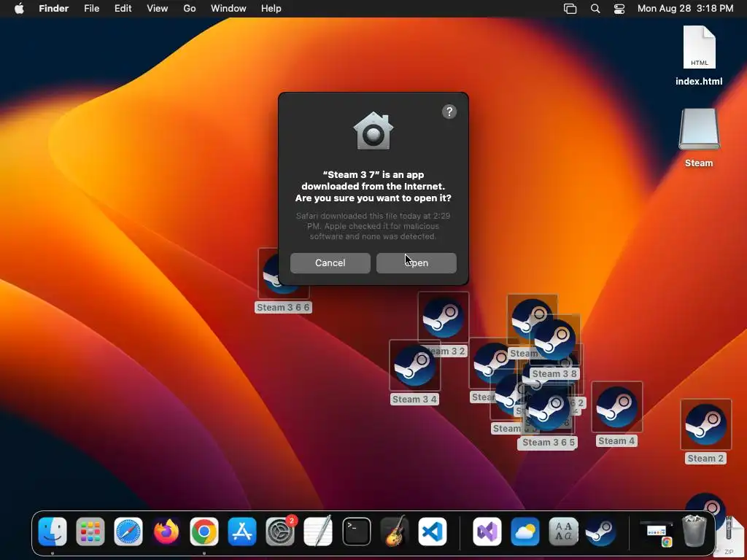Screen dimensions: 747x560
Task: Open the File menu
Action: click(x=91, y=9)
